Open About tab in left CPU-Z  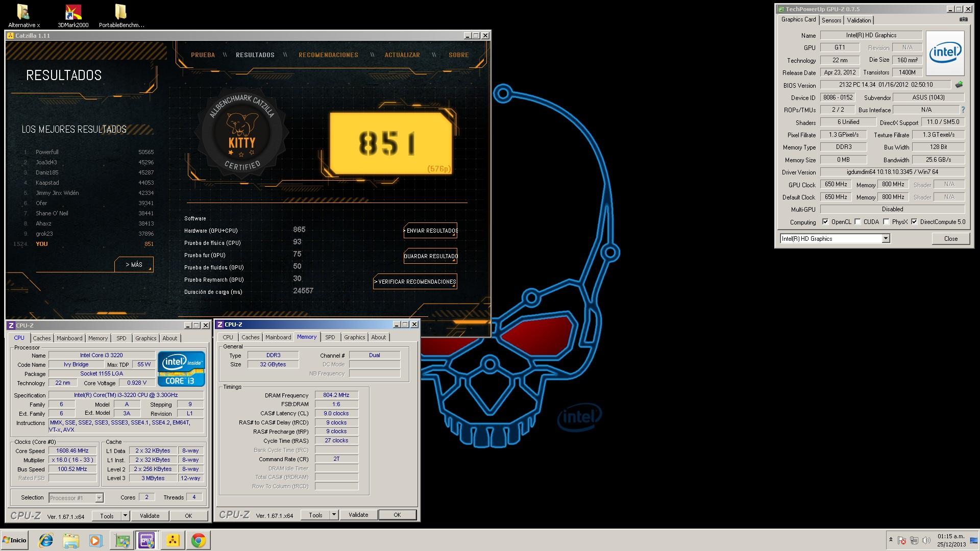click(170, 338)
